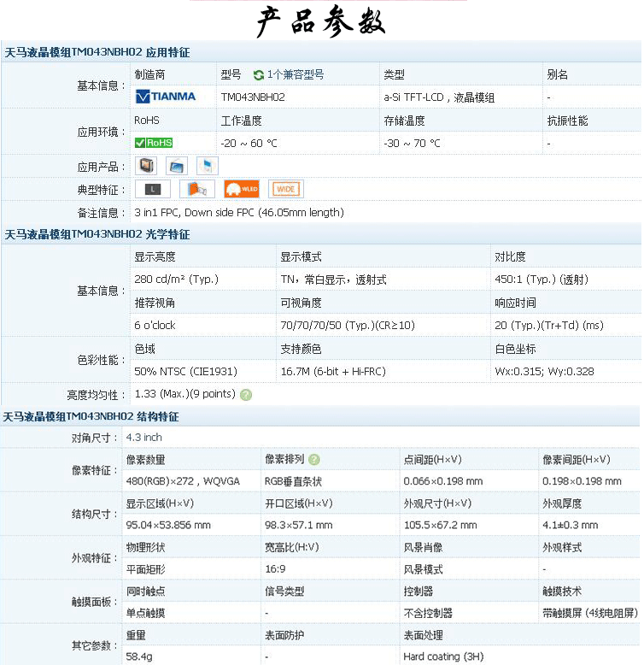Click the operating temperature -20 ~ 60 ℃
The height and width of the screenshot is (665, 644).
[x=249, y=144]
